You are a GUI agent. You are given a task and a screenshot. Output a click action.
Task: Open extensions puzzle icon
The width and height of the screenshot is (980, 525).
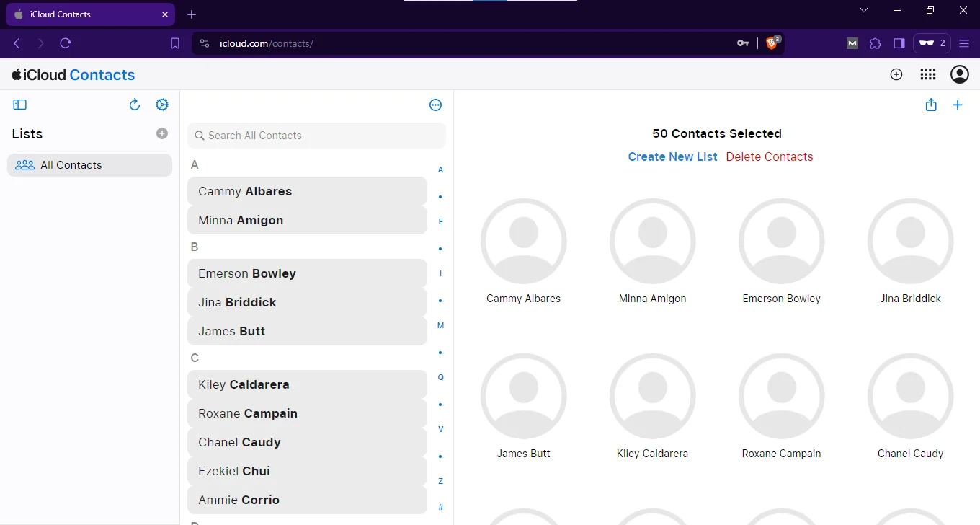(876, 43)
